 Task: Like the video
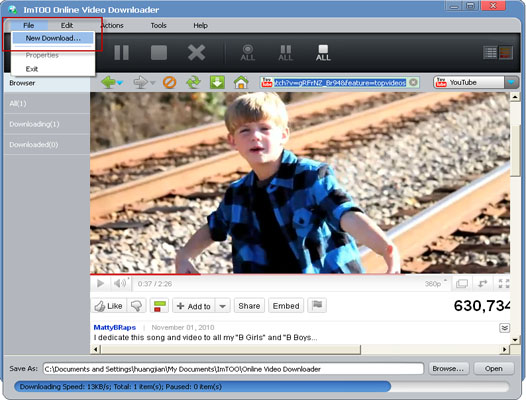[109, 306]
